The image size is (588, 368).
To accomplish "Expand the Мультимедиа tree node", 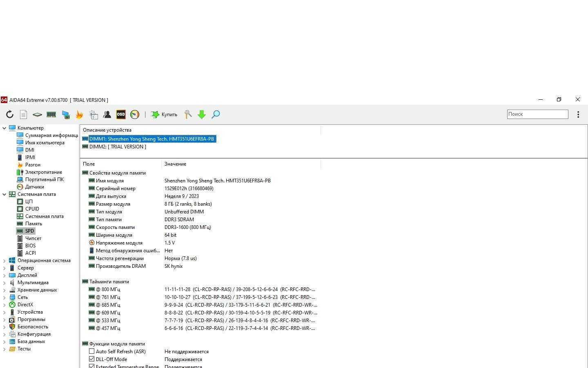I will click(4, 283).
